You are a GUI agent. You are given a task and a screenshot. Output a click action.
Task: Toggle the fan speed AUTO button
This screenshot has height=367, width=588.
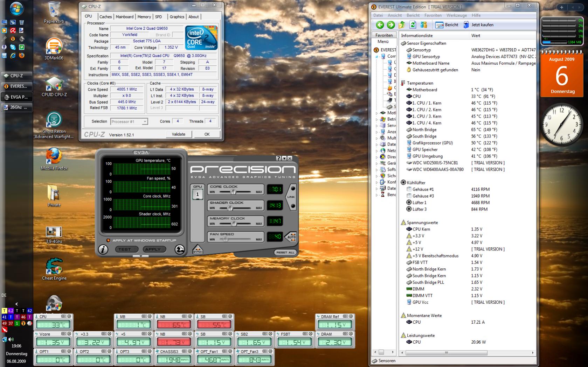[291, 237]
